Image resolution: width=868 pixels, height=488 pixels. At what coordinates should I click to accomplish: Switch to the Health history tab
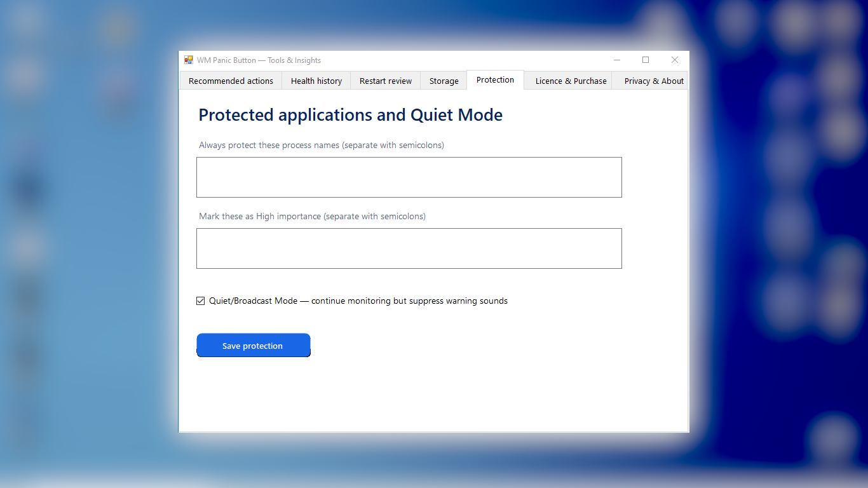tap(316, 81)
